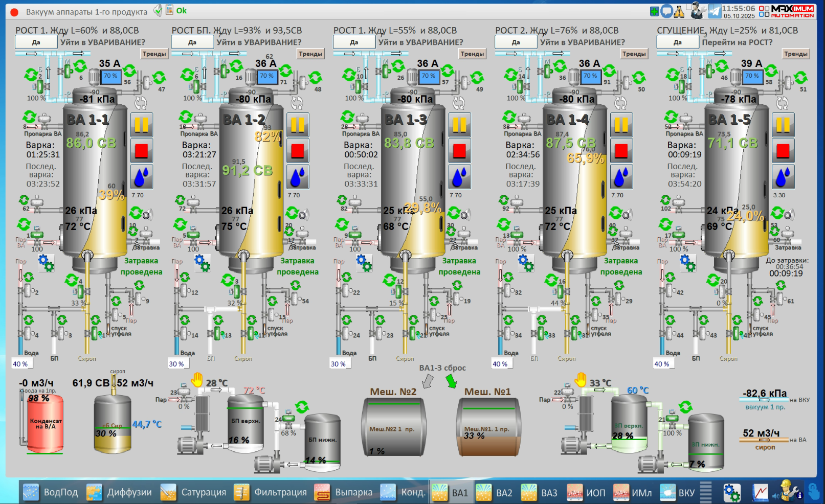Open the 40 % setpoint box under ВА 1-1

pyautogui.click(x=22, y=364)
